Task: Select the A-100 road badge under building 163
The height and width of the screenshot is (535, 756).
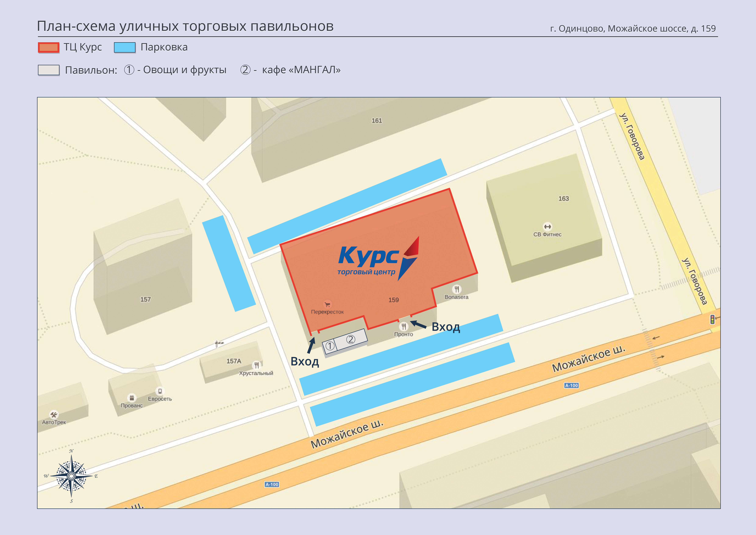Action: pos(571,385)
